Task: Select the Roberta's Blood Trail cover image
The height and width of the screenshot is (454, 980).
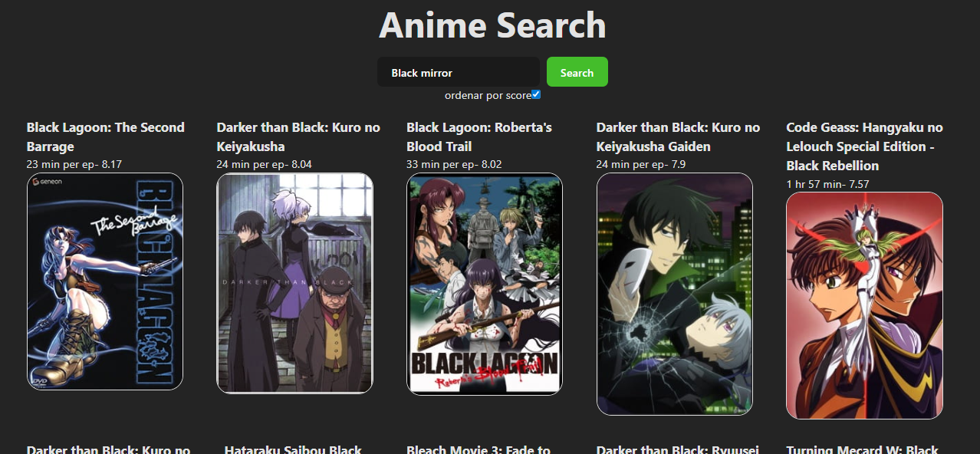Action: pos(485,284)
